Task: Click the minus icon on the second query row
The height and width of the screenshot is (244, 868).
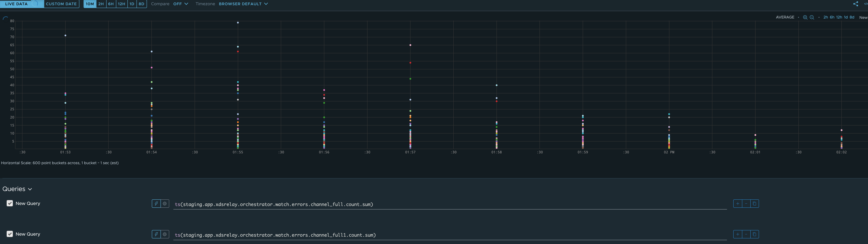Action: 746,234
